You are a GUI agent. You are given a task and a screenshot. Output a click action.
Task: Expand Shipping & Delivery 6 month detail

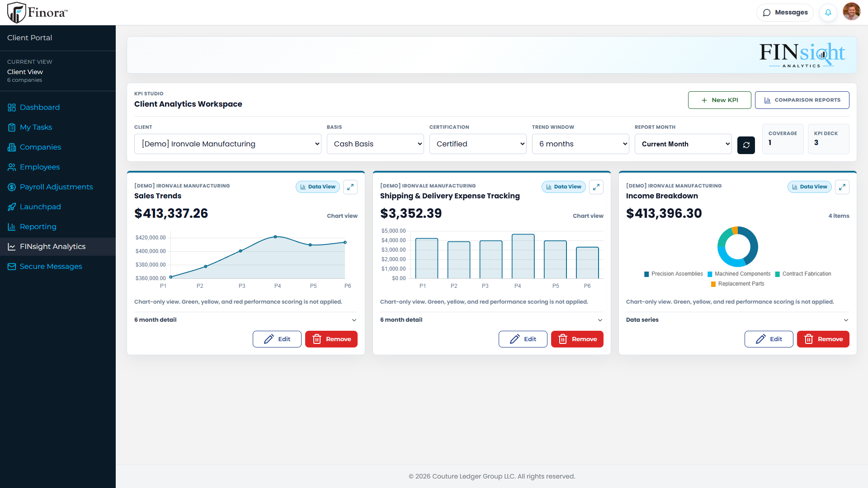tap(492, 320)
